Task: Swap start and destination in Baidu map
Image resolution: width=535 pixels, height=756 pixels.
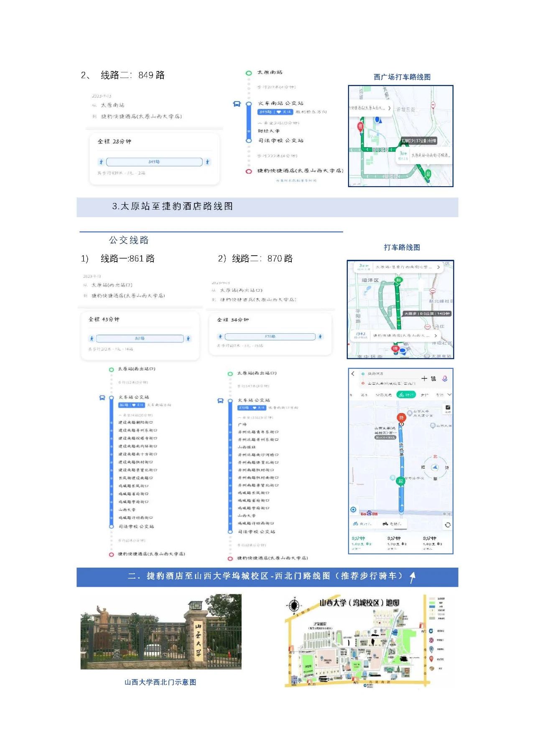Action: pos(433,378)
